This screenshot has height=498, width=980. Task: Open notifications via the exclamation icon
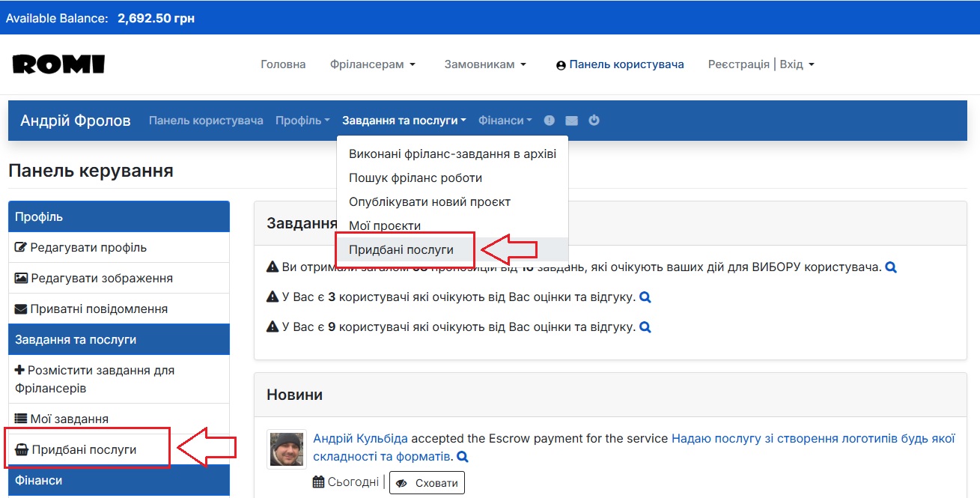549,120
